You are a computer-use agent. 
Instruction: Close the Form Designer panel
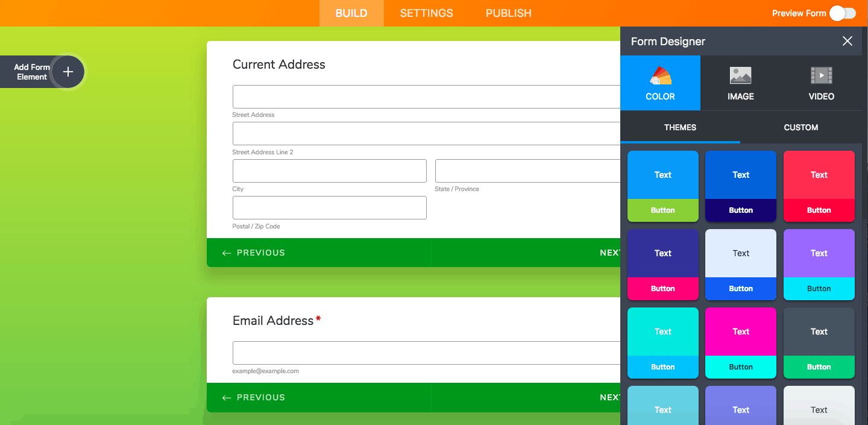tap(848, 41)
